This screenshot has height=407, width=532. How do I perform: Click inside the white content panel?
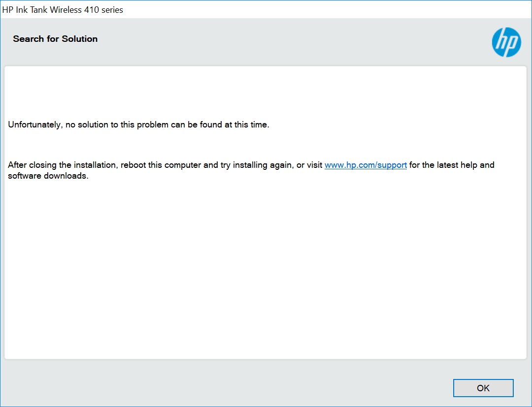point(266,271)
